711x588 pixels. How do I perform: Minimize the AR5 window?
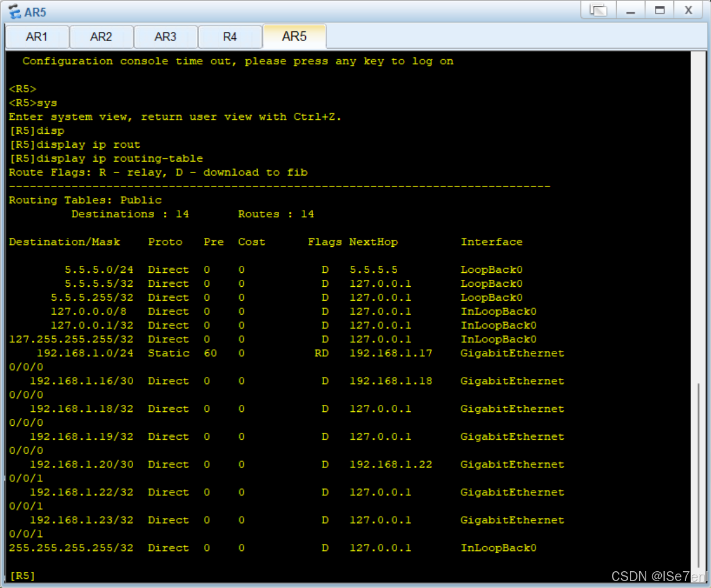coord(631,10)
